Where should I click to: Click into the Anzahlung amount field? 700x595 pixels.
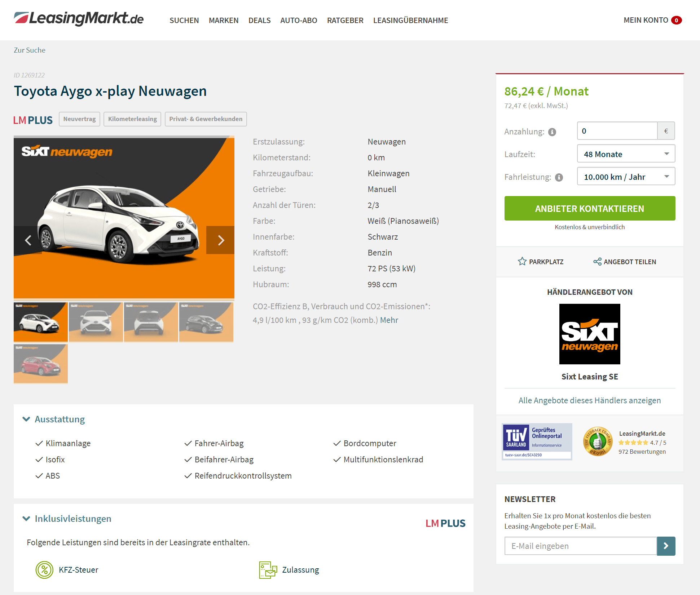tap(617, 131)
